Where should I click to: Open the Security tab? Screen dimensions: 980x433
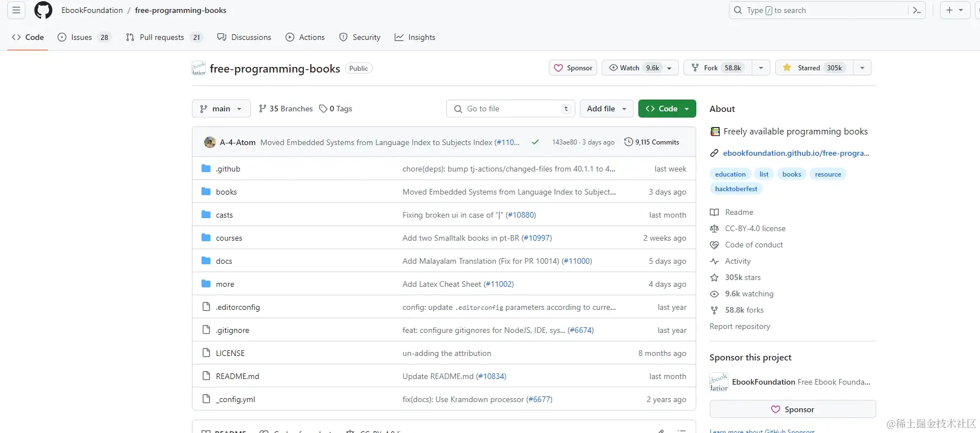point(360,37)
